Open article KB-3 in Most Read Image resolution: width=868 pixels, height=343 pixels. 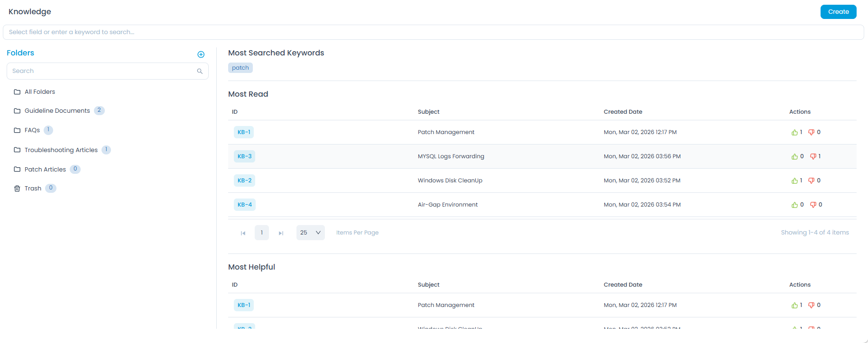coord(244,156)
